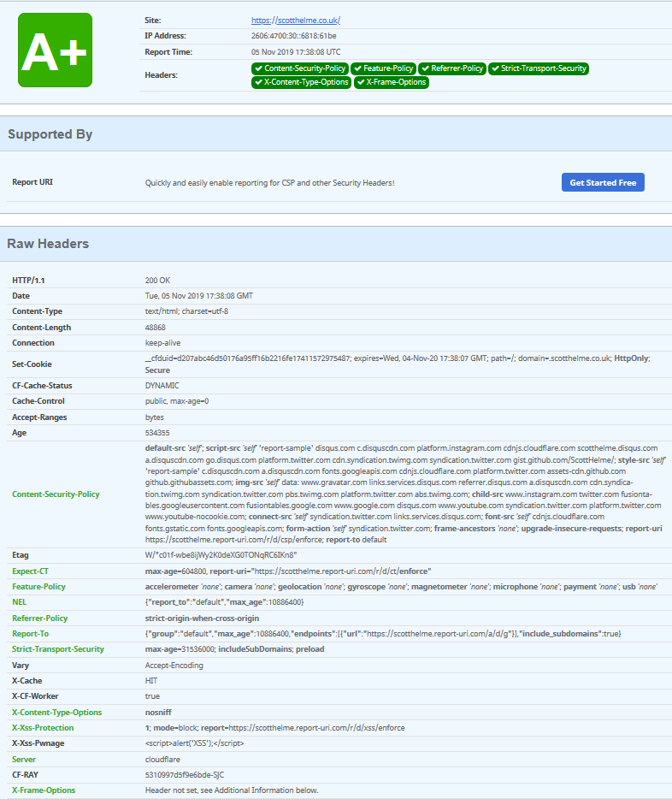The width and height of the screenshot is (672, 799).
Task: Select the Header not set, see Additional Information text
Action: (x=232, y=790)
